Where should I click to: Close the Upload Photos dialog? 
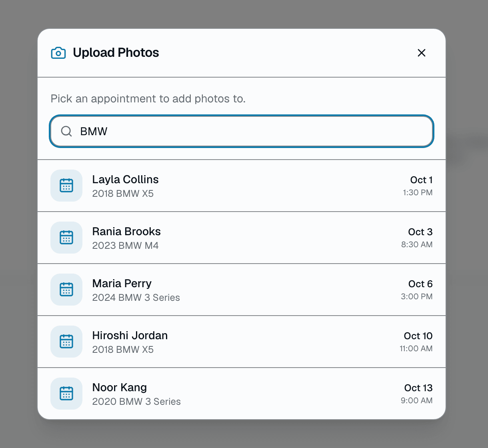[422, 53]
